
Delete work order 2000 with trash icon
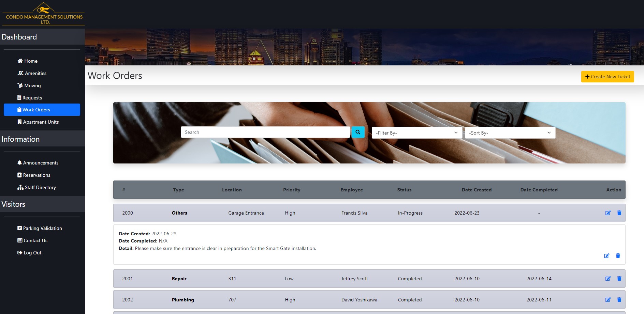pos(619,213)
